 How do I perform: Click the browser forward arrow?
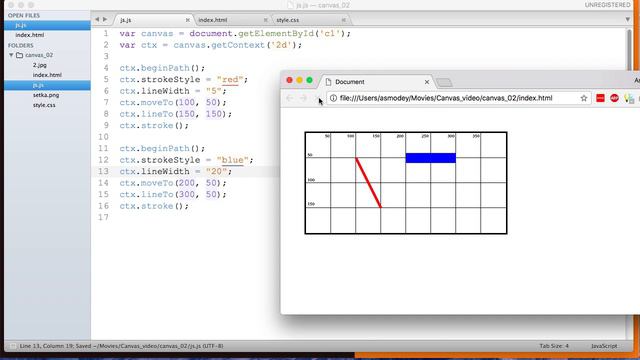(x=303, y=98)
